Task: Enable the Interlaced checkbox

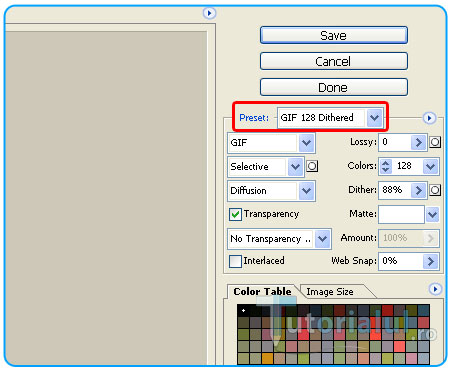Action: pyautogui.click(x=235, y=261)
